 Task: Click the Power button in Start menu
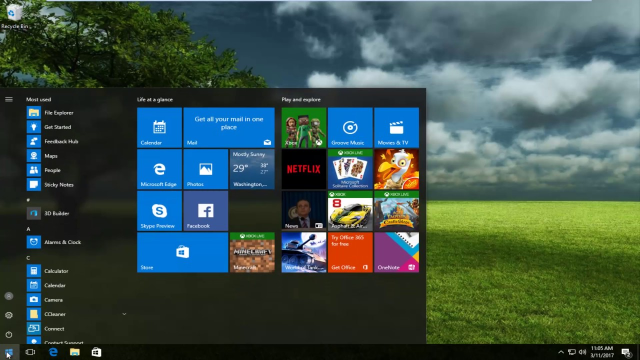pyautogui.click(x=9, y=335)
